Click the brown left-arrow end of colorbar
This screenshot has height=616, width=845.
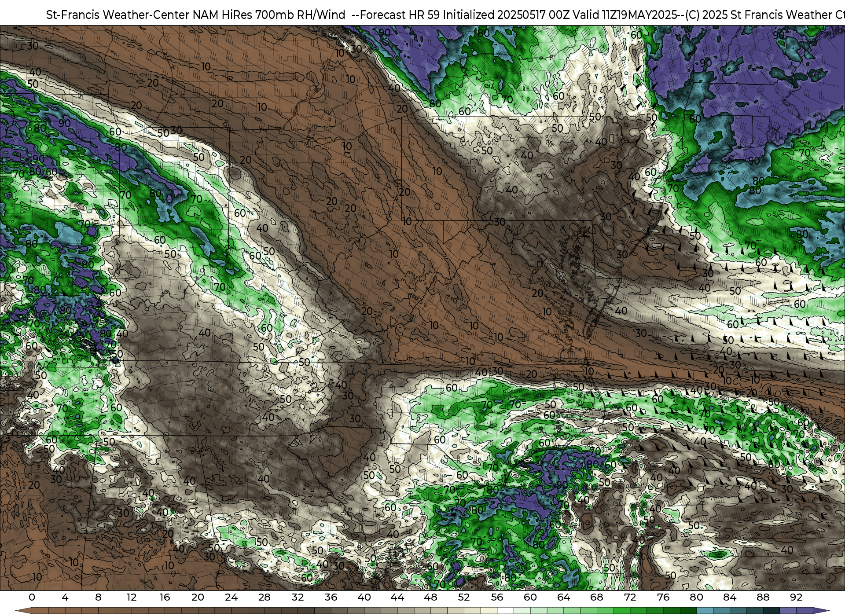pos(23,611)
